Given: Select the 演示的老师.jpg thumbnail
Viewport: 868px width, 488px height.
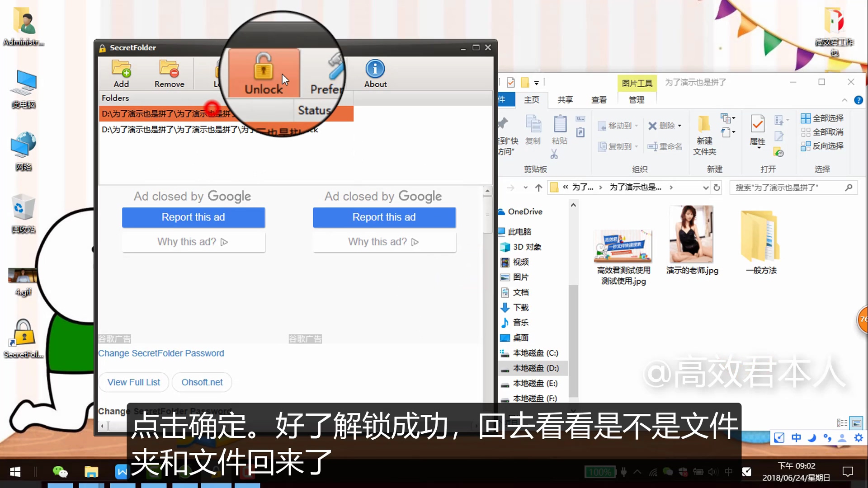Looking at the screenshot, I should 691,234.
